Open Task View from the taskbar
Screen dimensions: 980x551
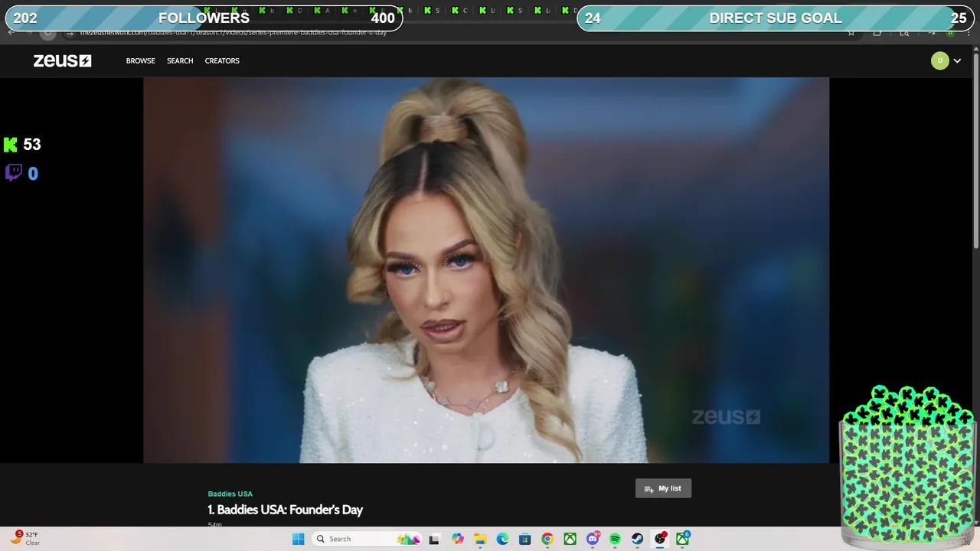point(434,539)
